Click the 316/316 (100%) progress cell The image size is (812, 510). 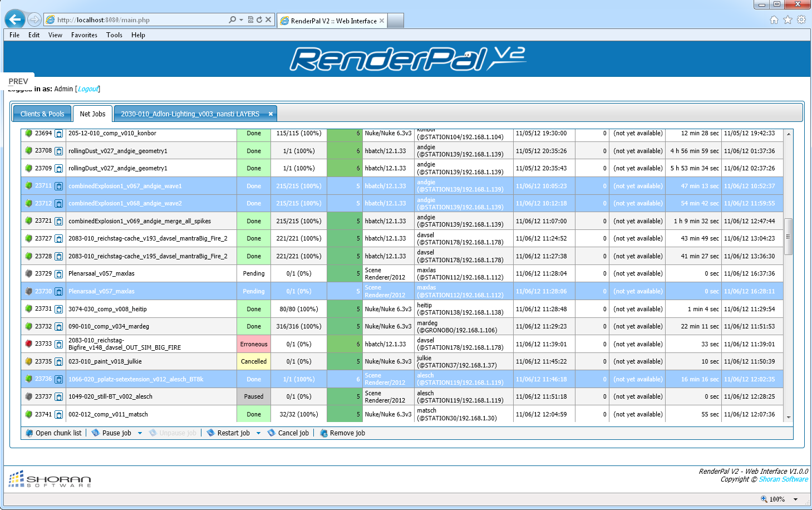(299, 326)
